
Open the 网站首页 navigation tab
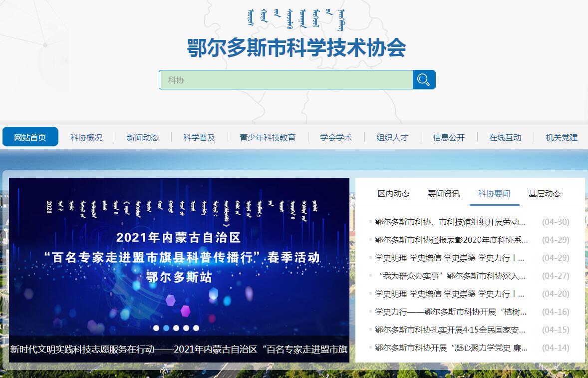pos(30,137)
